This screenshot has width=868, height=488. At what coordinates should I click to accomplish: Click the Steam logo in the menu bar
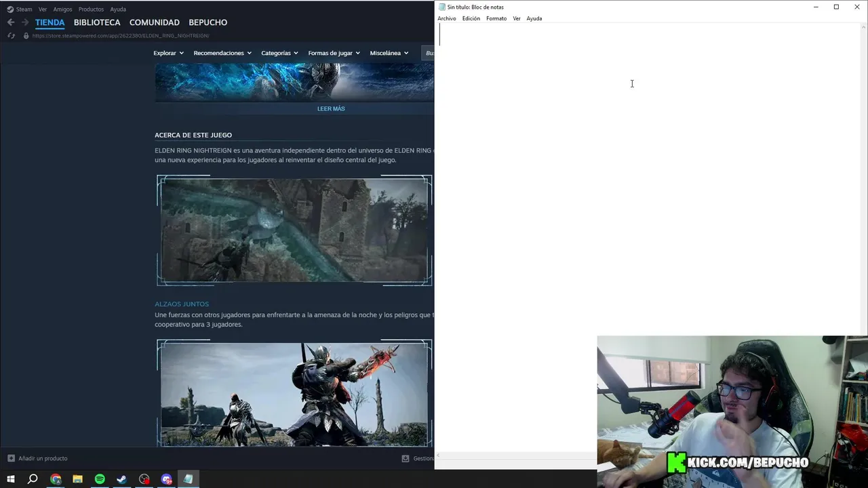10,9
